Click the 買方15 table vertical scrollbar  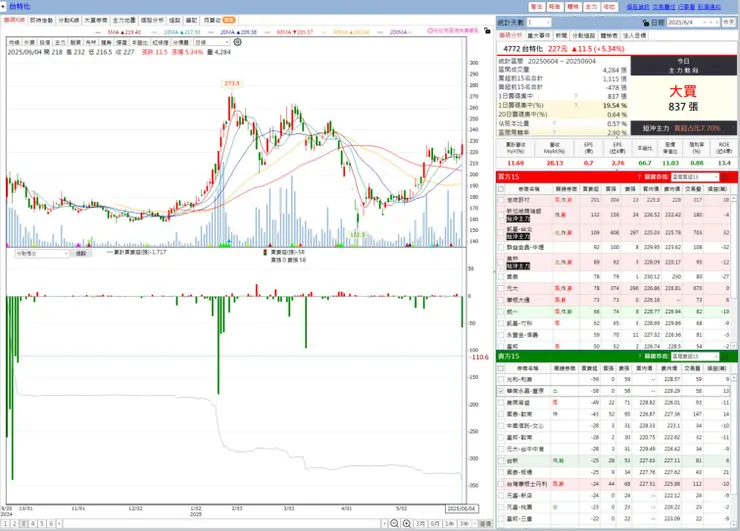[734, 273]
